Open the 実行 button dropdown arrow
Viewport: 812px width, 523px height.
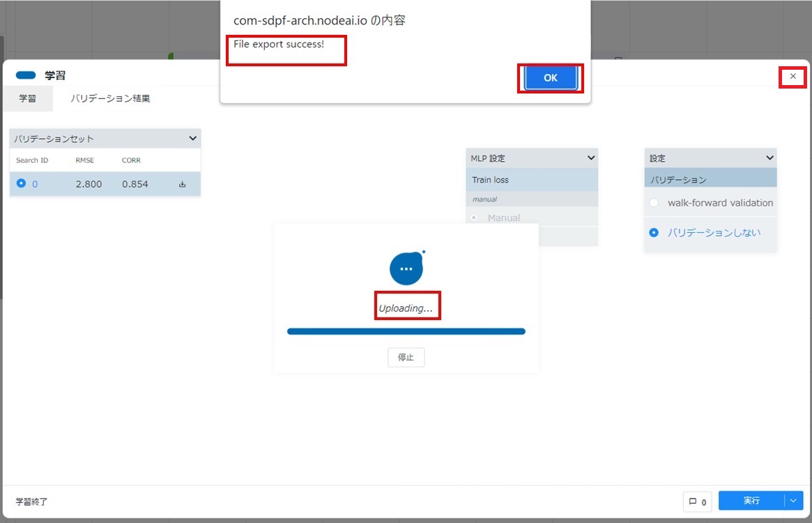[793, 501]
